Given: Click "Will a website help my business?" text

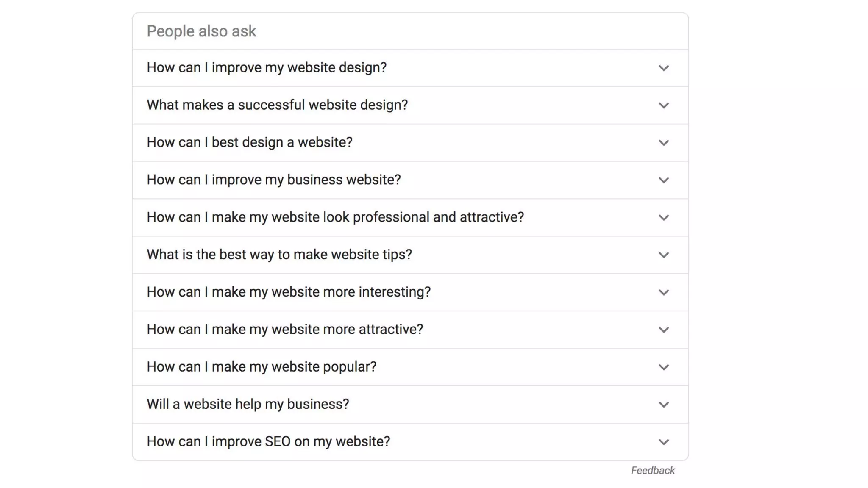Looking at the screenshot, I should 248,404.
